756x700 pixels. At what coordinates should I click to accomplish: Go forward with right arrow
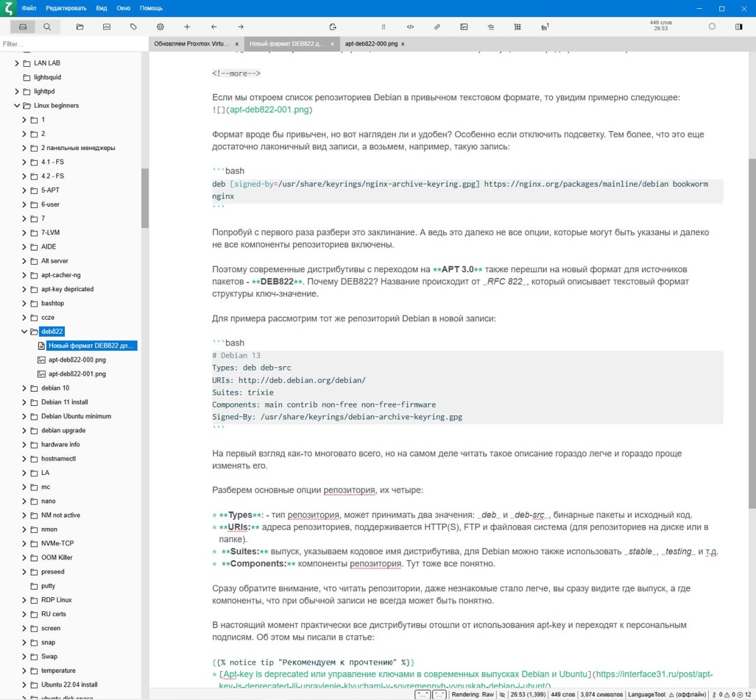(x=241, y=26)
